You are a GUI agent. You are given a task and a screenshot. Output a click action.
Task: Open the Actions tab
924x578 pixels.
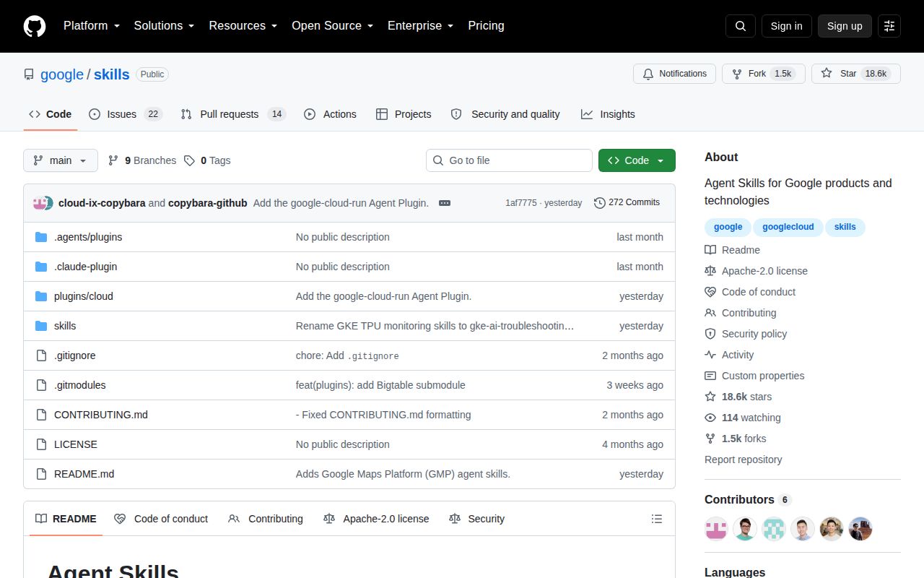(x=330, y=114)
